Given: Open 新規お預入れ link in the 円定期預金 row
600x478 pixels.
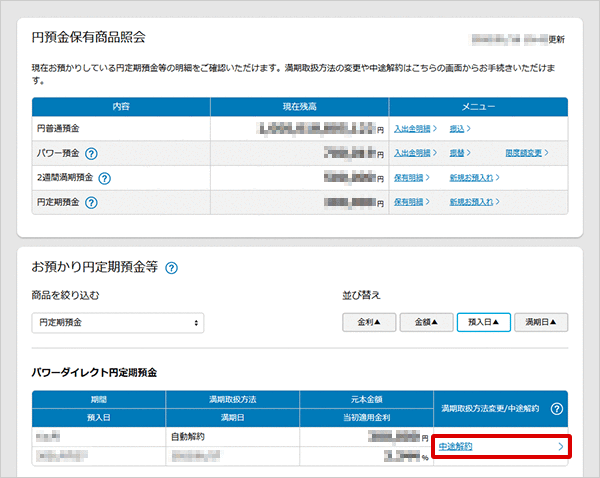Looking at the screenshot, I should point(474,202).
